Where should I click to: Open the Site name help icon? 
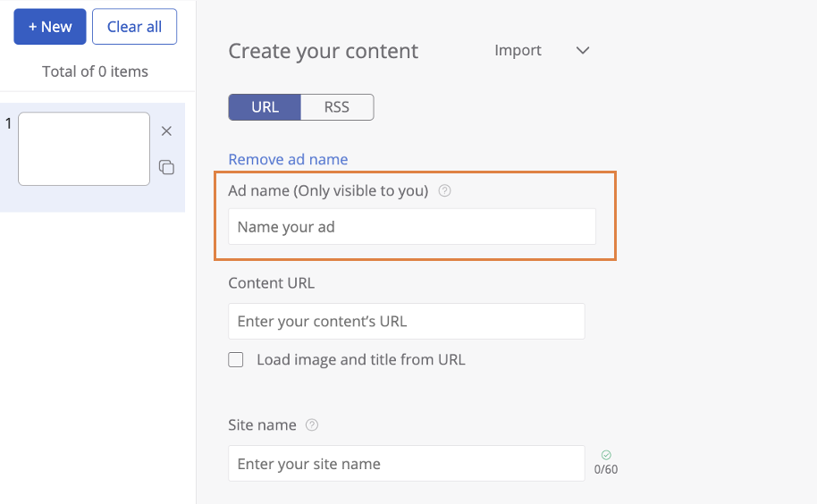[x=312, y=425]
